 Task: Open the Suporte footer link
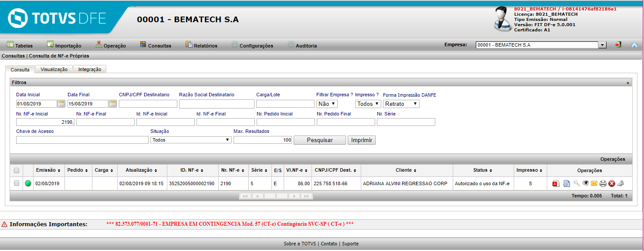(x=350, y=244)
